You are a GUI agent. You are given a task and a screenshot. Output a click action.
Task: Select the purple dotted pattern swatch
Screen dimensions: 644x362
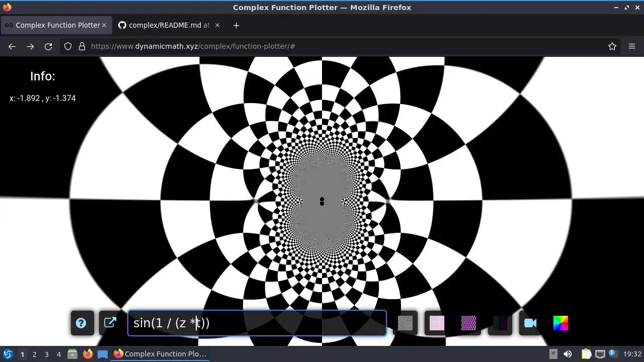[x=468, y=323]
